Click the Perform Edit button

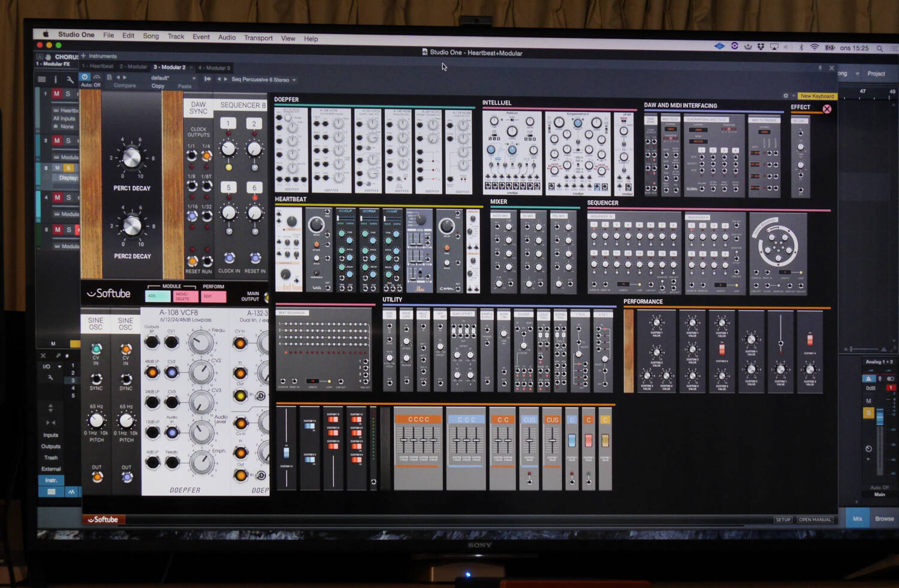pyautogui.click(x=213, y=297)
